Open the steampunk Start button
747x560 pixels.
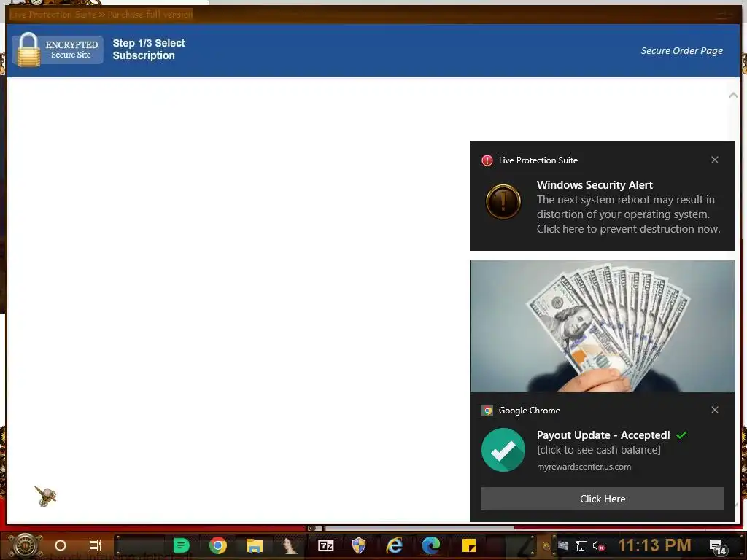pos(26,545)
